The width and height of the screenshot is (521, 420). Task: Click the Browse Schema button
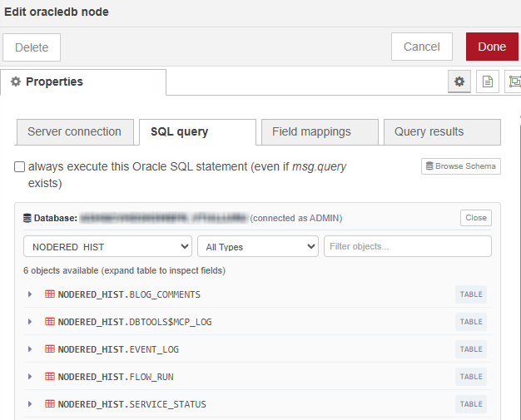pyautogui.click(x=461, y=166)
